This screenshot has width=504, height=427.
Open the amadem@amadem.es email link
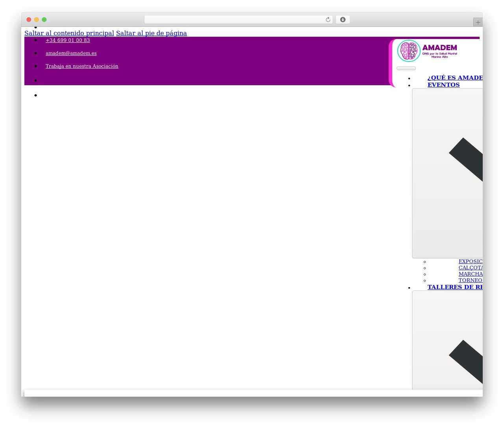pyautogui.click(x=71, y=53)
